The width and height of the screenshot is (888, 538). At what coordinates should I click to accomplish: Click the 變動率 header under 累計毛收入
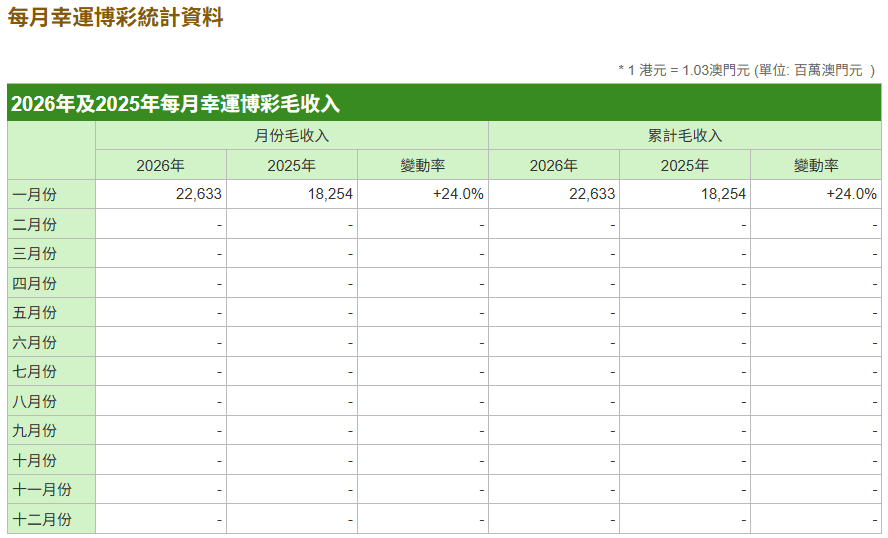816,165
